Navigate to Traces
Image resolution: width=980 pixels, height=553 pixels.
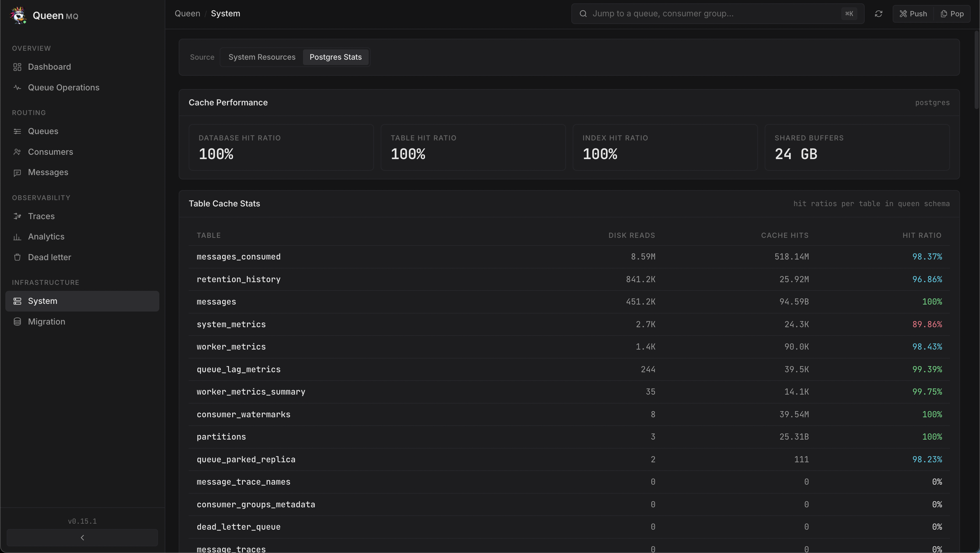coord(82,216)
